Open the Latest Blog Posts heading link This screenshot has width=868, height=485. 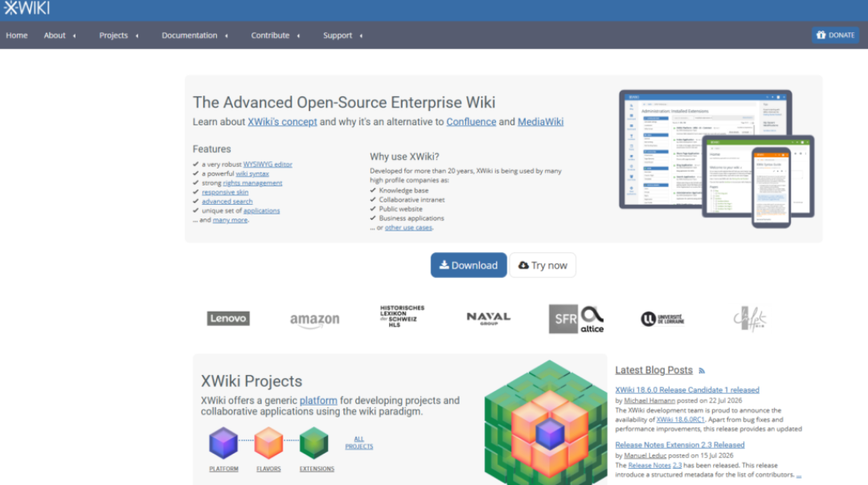point(653,370)
